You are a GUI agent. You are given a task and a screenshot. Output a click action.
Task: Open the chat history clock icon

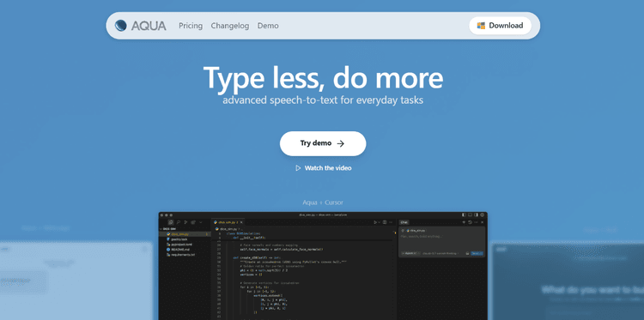click(470, 222)
